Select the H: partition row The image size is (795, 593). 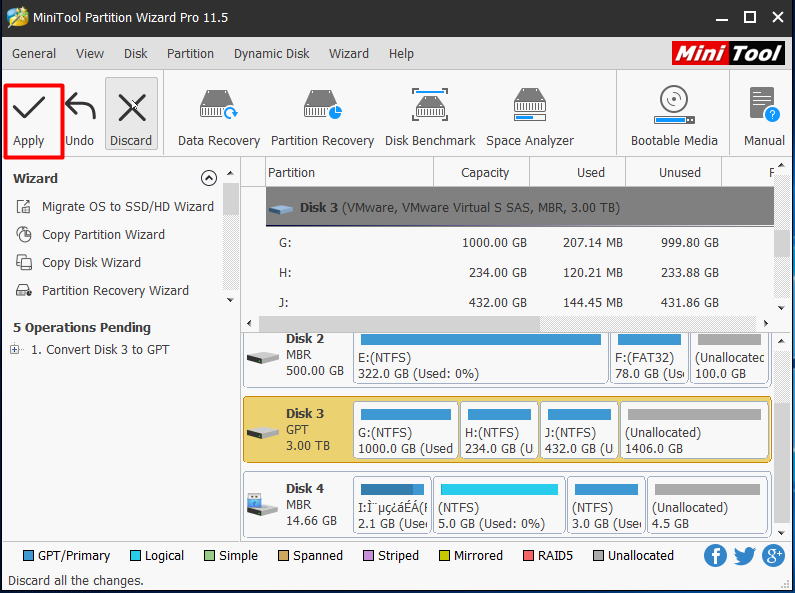coord(520,273)
